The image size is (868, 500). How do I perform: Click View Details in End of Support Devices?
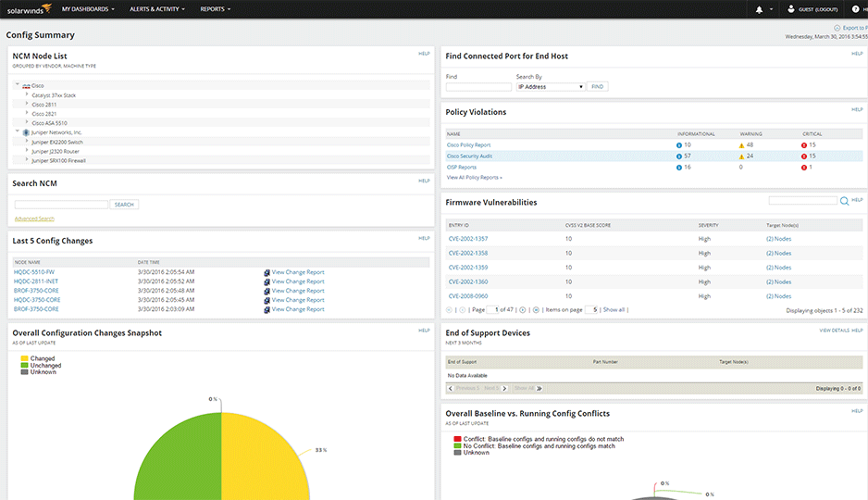click(x=835, y=331)
